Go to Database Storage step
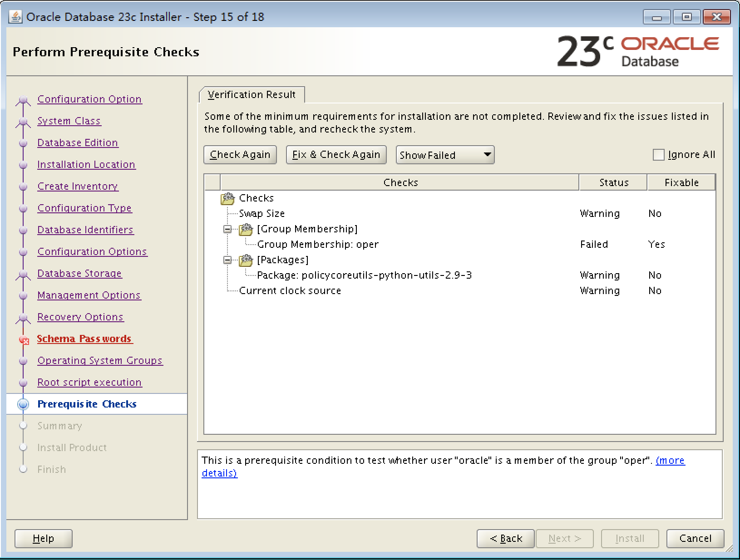The width and height of the screenshot is (740, 560). (x=79, y=273)
